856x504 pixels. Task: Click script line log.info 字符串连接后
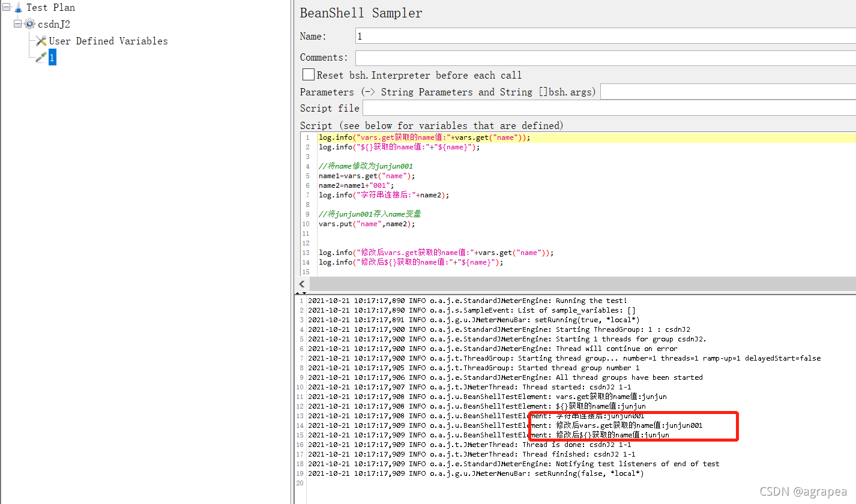click(x=384, y=195)
